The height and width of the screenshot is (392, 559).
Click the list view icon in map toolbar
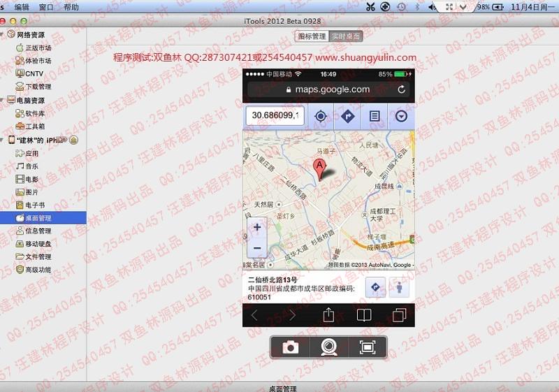click(375, 116)
